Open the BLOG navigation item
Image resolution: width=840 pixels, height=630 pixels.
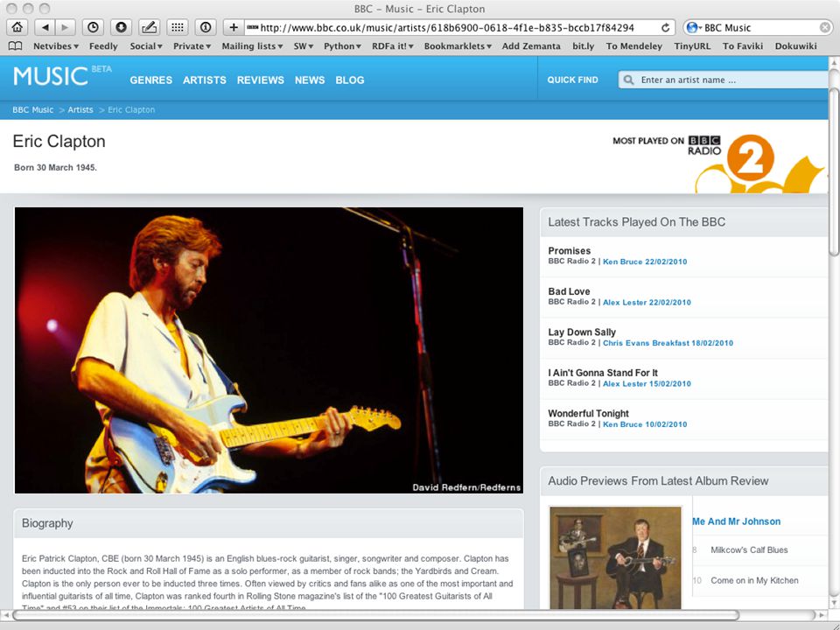coord(350,80)
